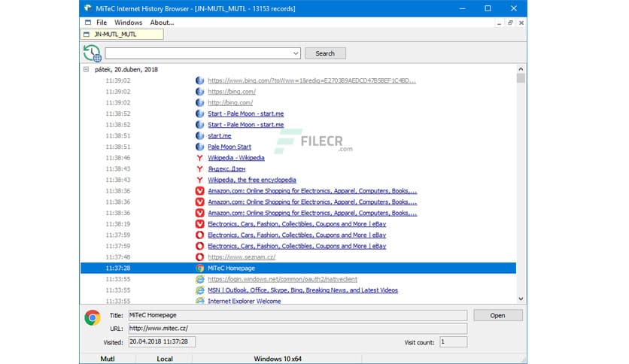Image resolution: width=629 pixels, height=364 pixels.
Task: Open the Wikipedia, the free encyclopedia link
Action: [251, 180]
